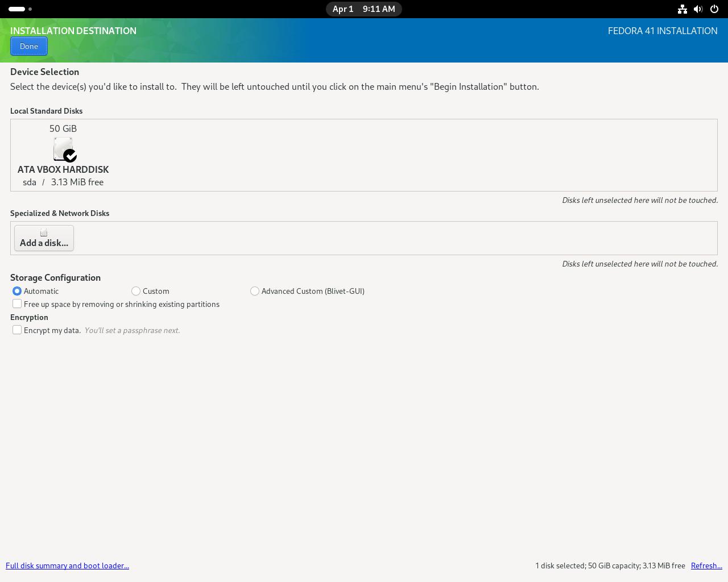Click the Specialized & Network Disks label
The width and height of the screenshot is (728, 582).
pos(60,213)
